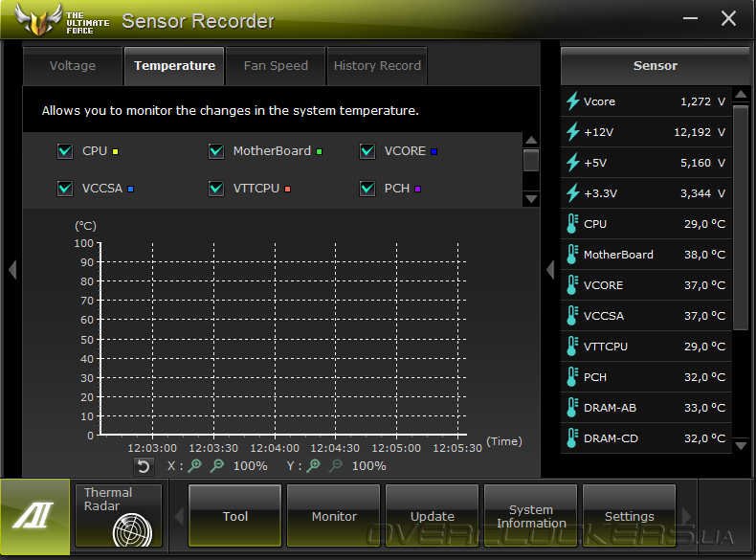The height and width of the screenshot is (560, 756).
Task: Zoom out on the X axis
Action: coord(217,465)
